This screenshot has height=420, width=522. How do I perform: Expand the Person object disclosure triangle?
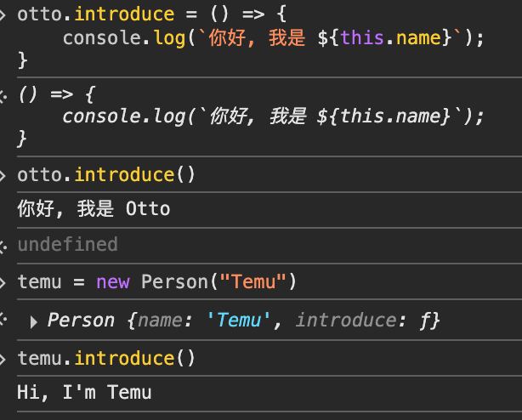pyautogui.click(x=33, y=321)
